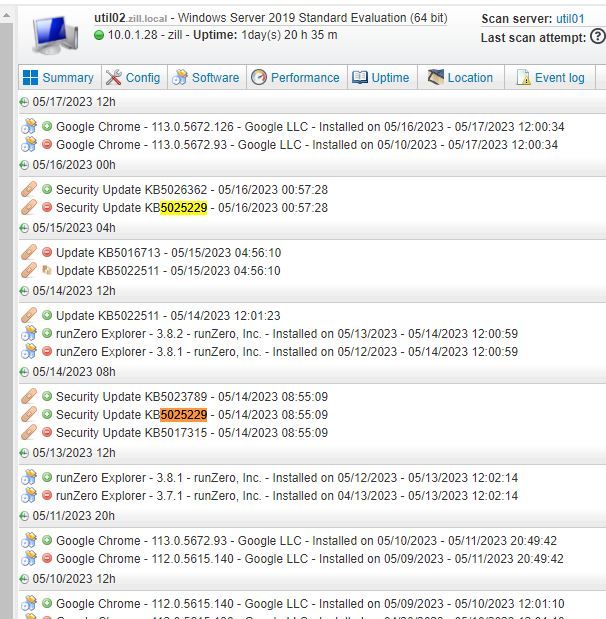The height and width of the screenshot is (619, 606).
Task: Collapse the 05/15/2023 04h date group
Action: point(24,228)
